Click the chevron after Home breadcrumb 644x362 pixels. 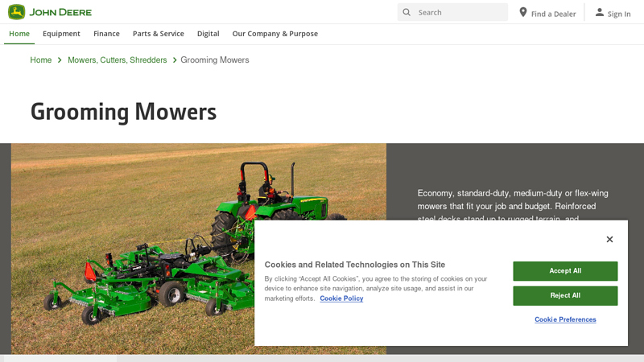60,60
